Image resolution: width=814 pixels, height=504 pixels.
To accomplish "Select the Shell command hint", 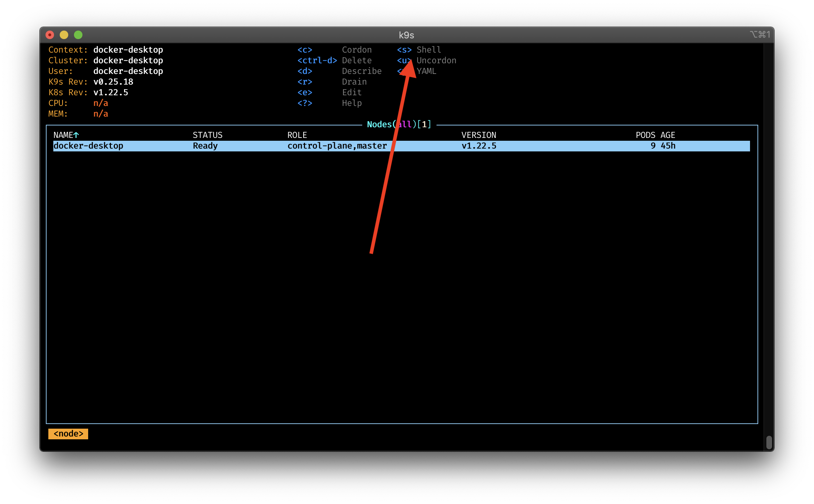I will point(429,50).
